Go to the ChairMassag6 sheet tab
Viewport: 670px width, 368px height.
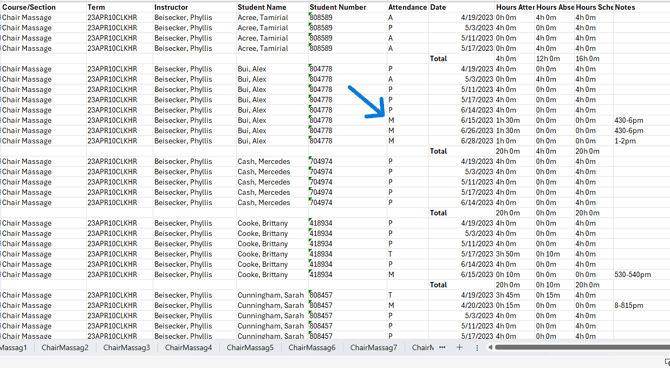[312, 347]
